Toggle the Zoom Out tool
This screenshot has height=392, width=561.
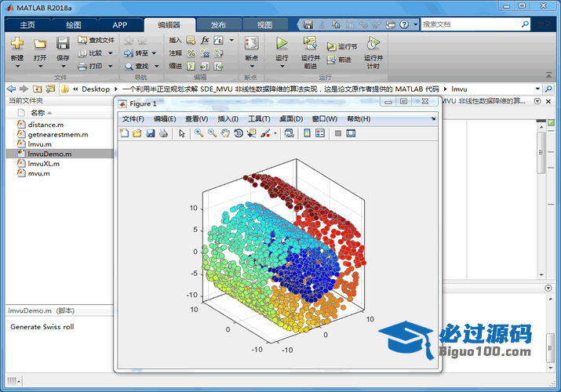click(212, 133)
